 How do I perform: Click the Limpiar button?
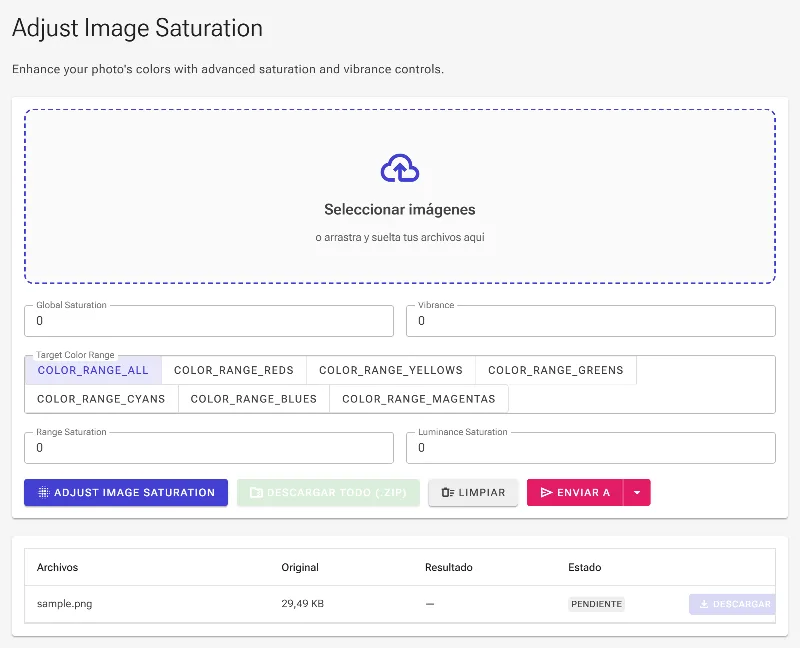(473, 492)
